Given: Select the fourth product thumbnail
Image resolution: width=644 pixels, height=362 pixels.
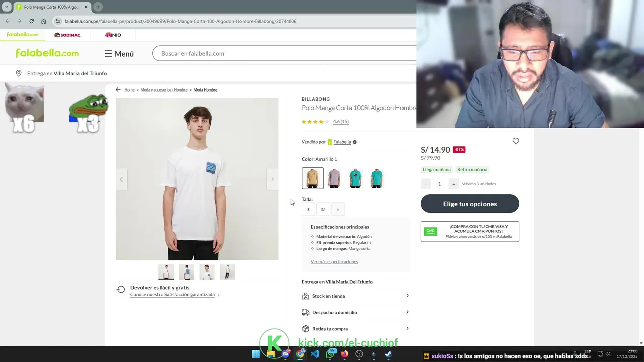Looking at the screenshot, I should [x=227, y=272].
